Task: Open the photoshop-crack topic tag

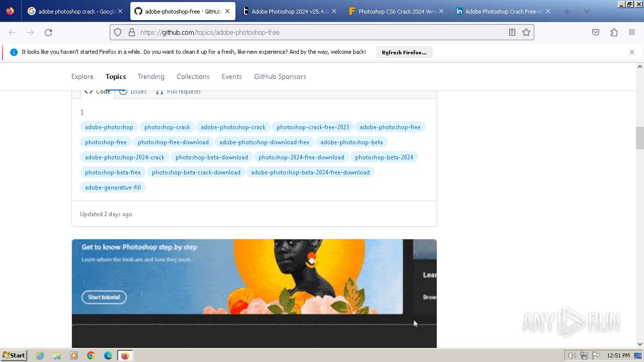Action: coord(167,127)
